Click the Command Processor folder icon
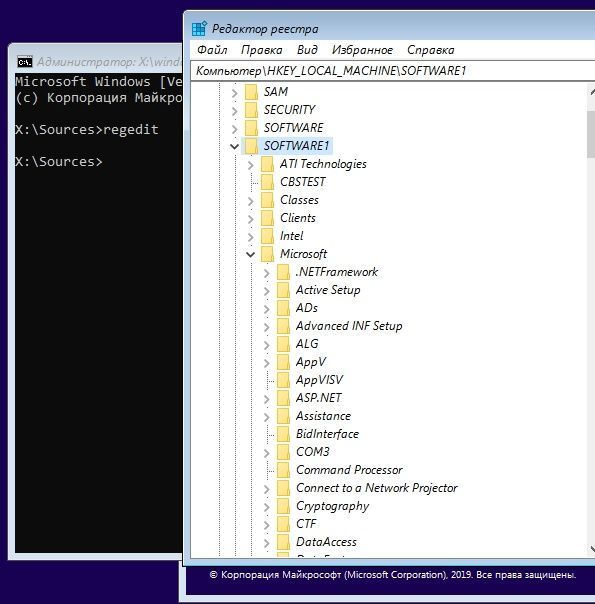This screenshot has height=604, width=595. click(283, 470)
